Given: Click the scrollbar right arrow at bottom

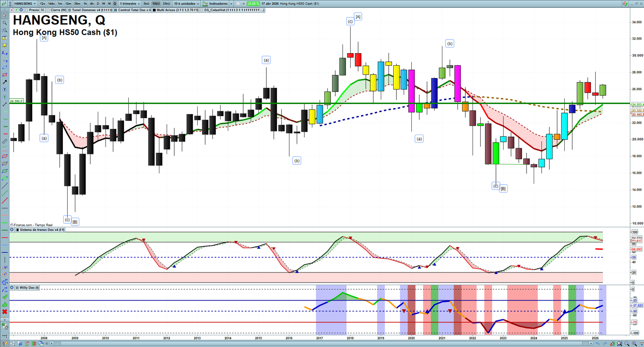Looking at the screenshot, I should pos(591,344).
